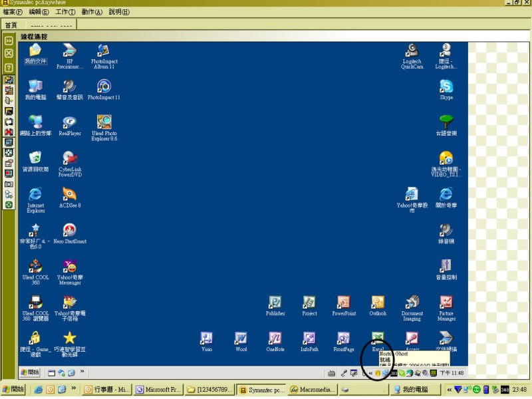This screenshot has height=399, width=532.
Task: Select the 錄音機 desktop icon
Action: pos(446,234)
